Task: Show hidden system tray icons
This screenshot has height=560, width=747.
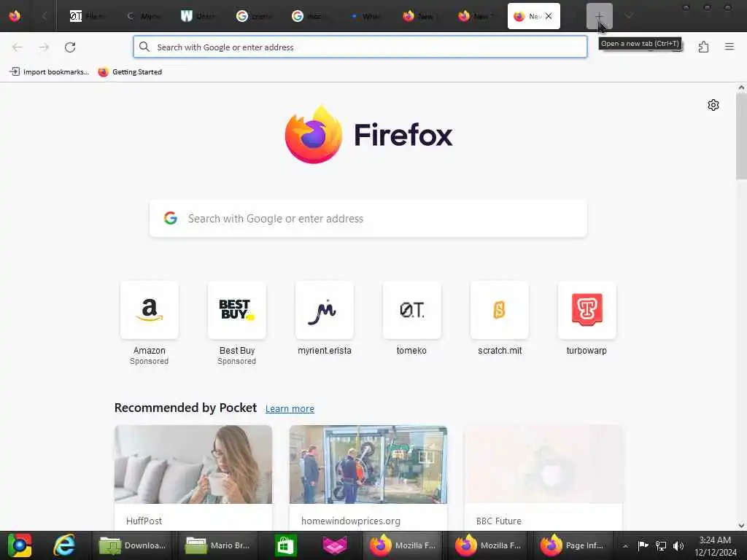Action: pyautogui.click(x=625, y=545)
